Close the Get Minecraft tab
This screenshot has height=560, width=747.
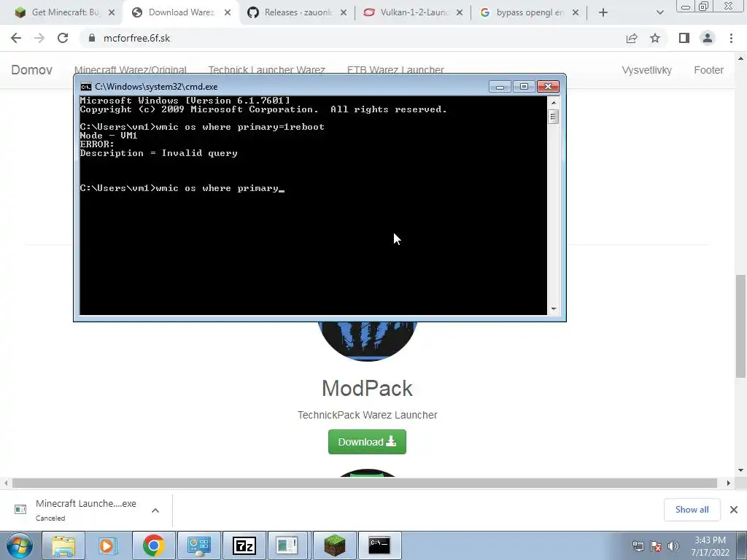112,12
